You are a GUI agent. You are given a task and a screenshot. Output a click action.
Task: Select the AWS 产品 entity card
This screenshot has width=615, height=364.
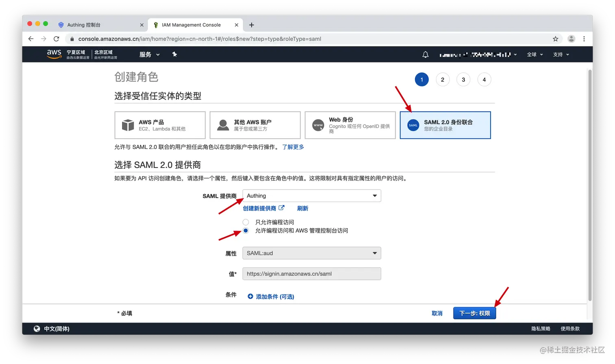tap(160, 125)
